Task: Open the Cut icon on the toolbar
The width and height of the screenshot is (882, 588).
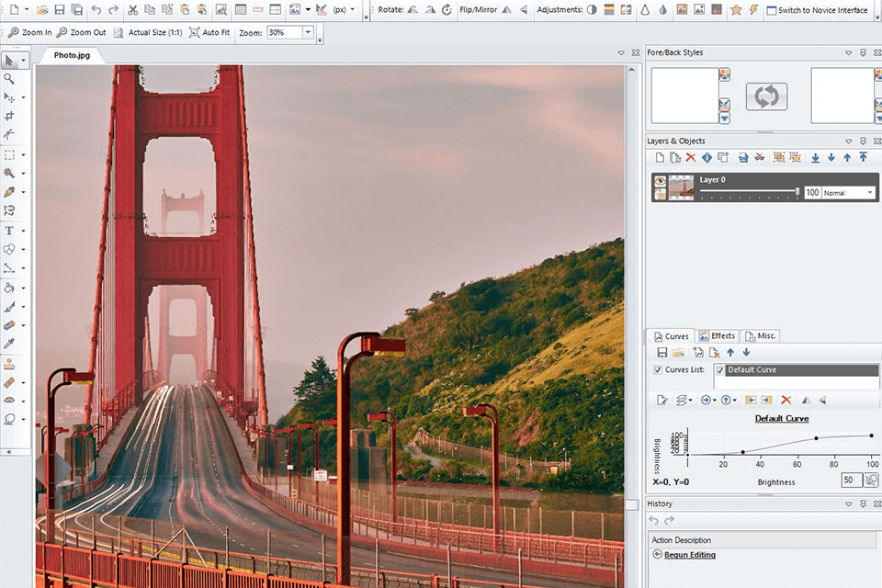Action: click(x=133, y=10)
